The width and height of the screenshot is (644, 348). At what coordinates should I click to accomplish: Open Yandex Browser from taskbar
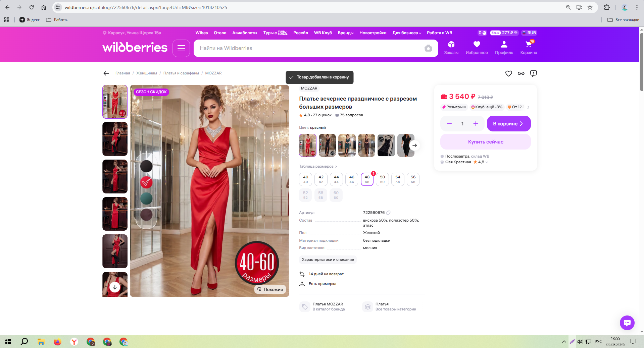click(x=74, y=342)
